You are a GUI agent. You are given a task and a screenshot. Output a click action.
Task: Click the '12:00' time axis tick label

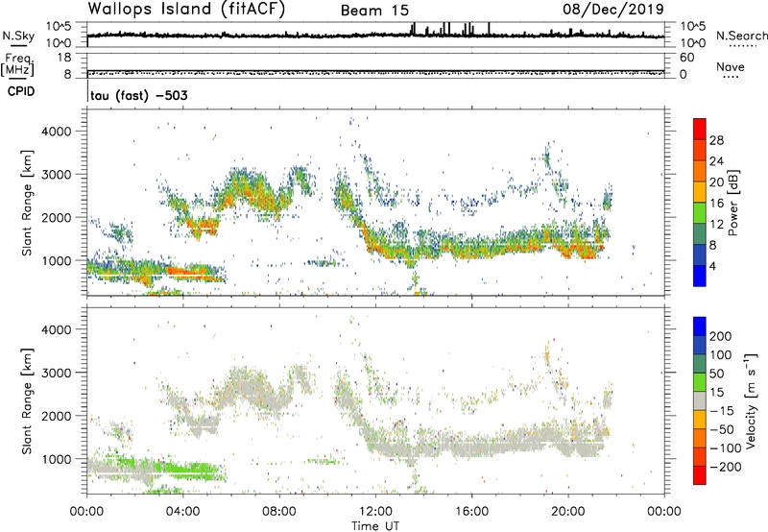coord(375,512)
